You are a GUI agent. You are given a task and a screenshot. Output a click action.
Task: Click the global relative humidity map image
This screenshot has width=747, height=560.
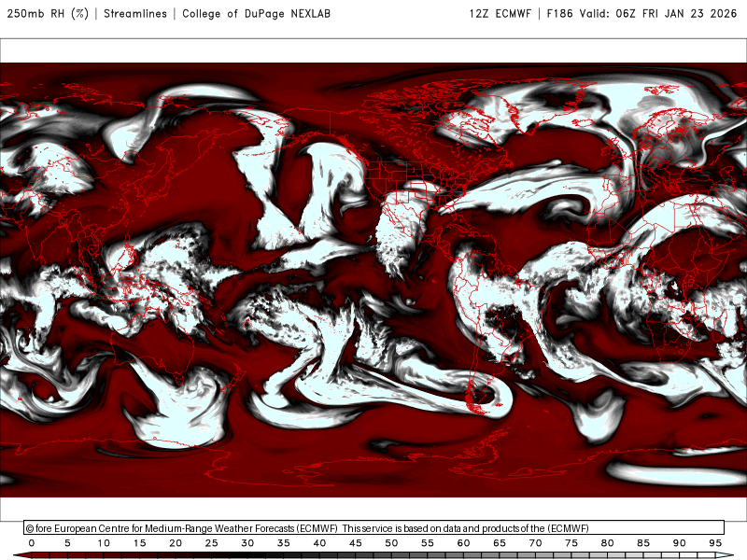pyautogui.click(x=373, y=280)
